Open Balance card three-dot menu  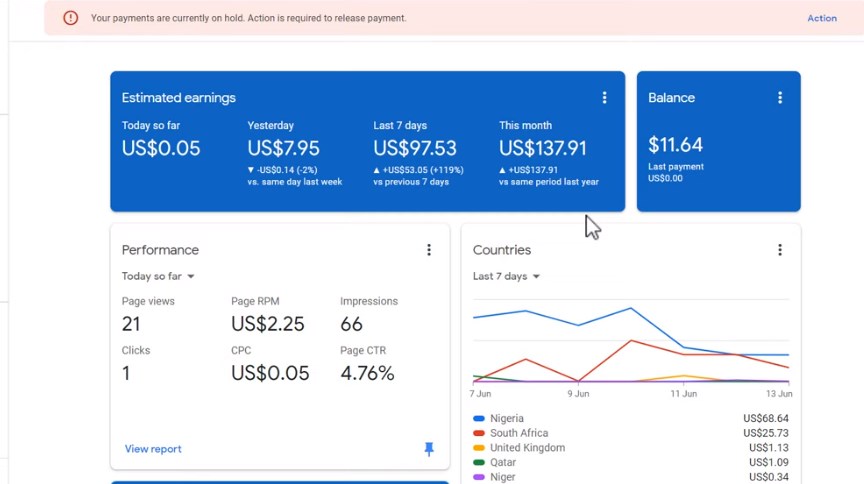coord(780,98)
